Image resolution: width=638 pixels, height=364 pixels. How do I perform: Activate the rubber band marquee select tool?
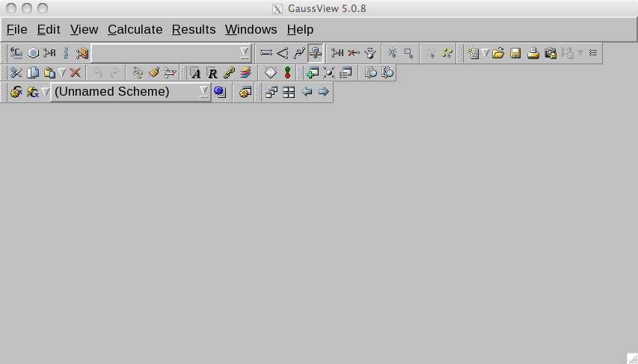tap(409, 53)
